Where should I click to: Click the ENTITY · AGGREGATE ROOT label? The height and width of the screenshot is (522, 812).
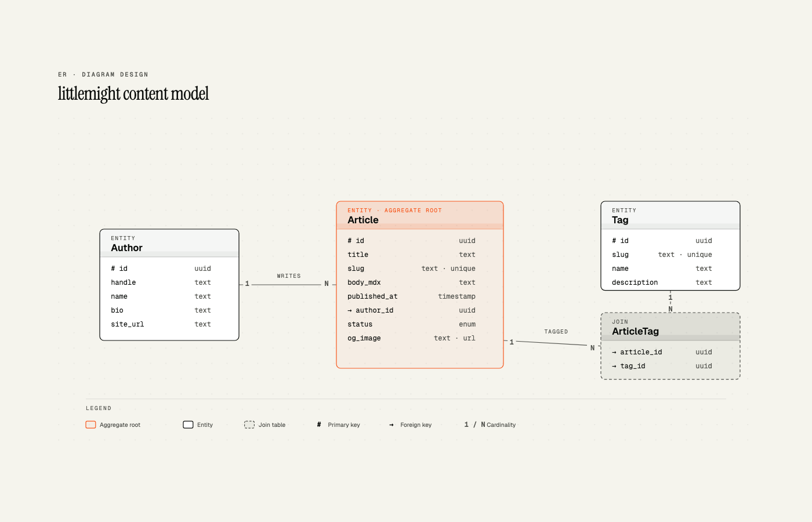394,211
